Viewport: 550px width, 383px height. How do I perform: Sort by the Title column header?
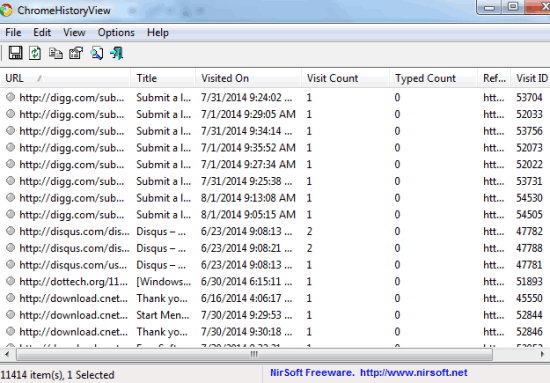click(163, 78)
